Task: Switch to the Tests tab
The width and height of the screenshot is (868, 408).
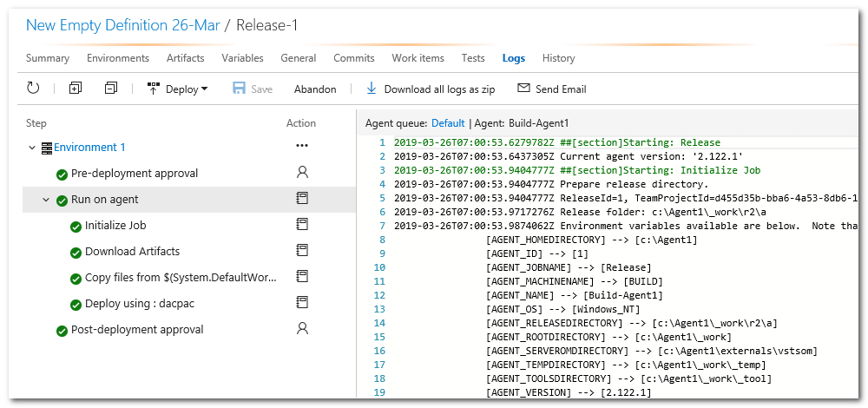Action: [x=473, y=58]
